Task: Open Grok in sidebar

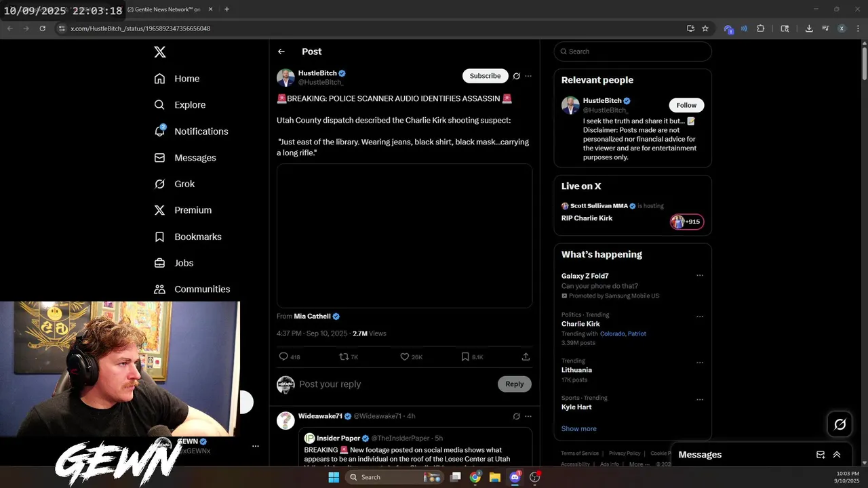Action: tap(174, 184)
